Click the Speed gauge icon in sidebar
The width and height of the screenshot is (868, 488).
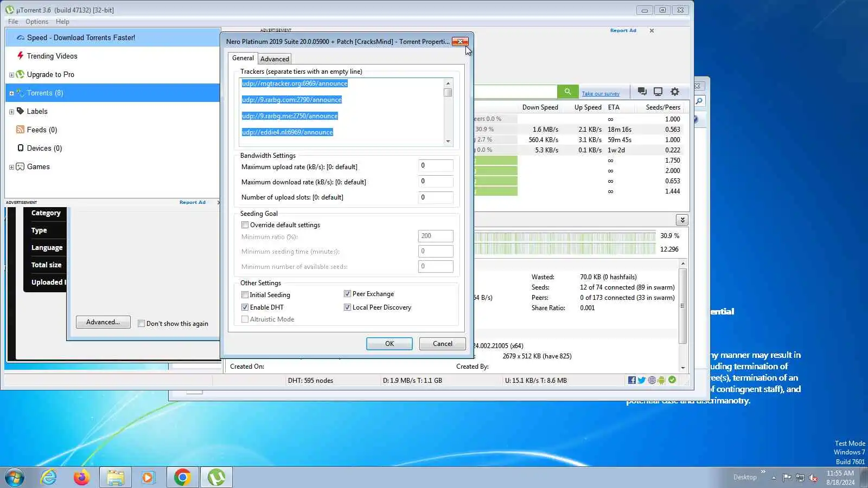coord(21,37)
